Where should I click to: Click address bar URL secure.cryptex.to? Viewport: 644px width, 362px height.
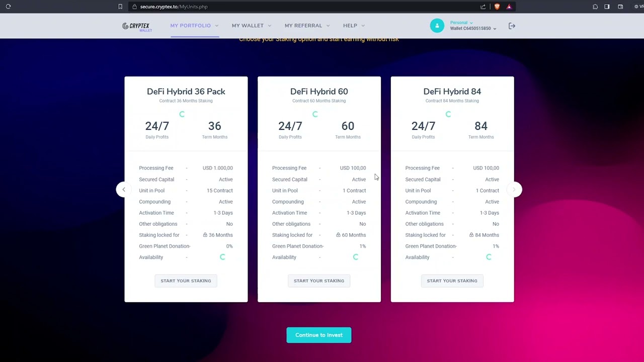click(174, 7)
